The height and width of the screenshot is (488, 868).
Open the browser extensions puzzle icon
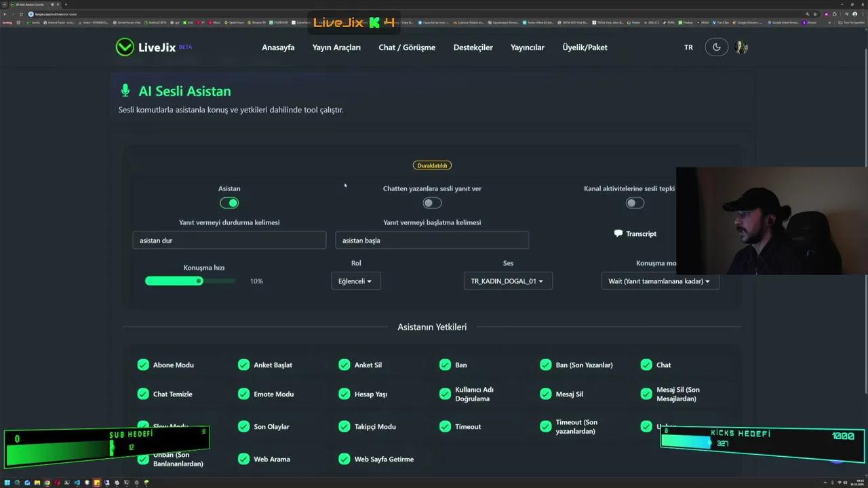tap(835, 14)
